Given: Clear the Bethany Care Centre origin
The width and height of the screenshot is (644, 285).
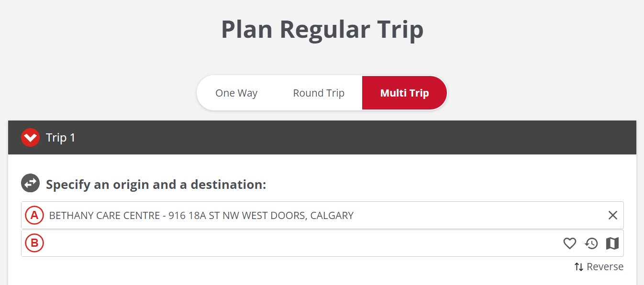Looking at the screenshot, I should pyautogui.click(x=612, y=215).
